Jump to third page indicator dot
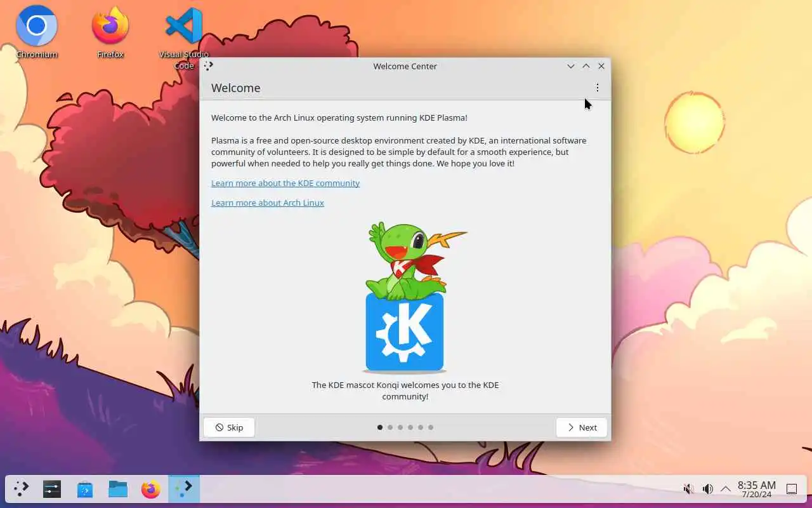812x508 pixels. (400, 427)
